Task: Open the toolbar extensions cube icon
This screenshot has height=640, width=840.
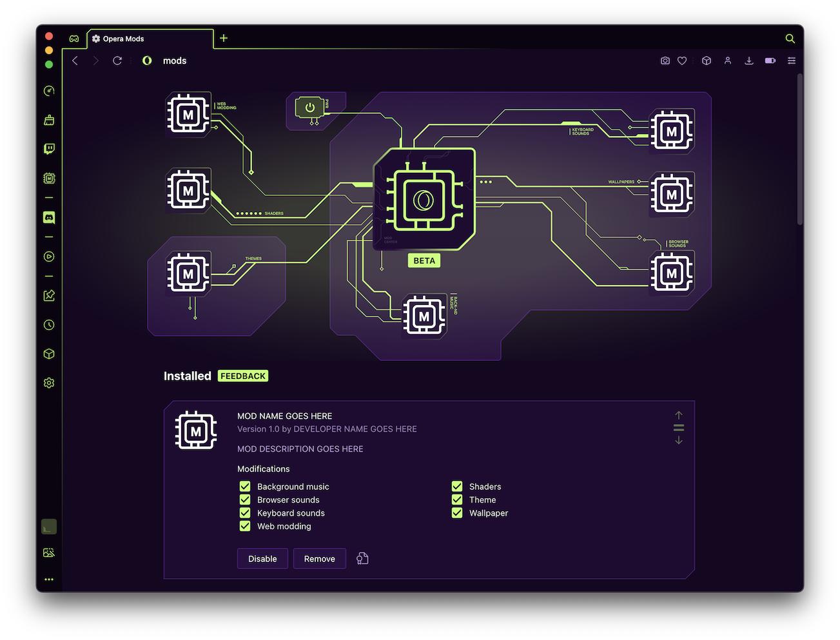Action: pos(707,61)
